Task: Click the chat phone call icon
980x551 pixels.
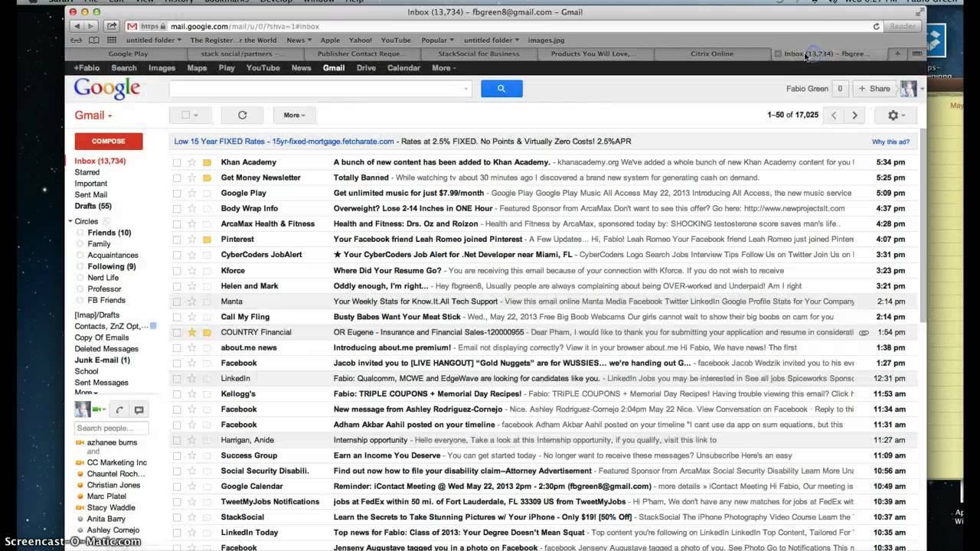Action: (119, 410)
